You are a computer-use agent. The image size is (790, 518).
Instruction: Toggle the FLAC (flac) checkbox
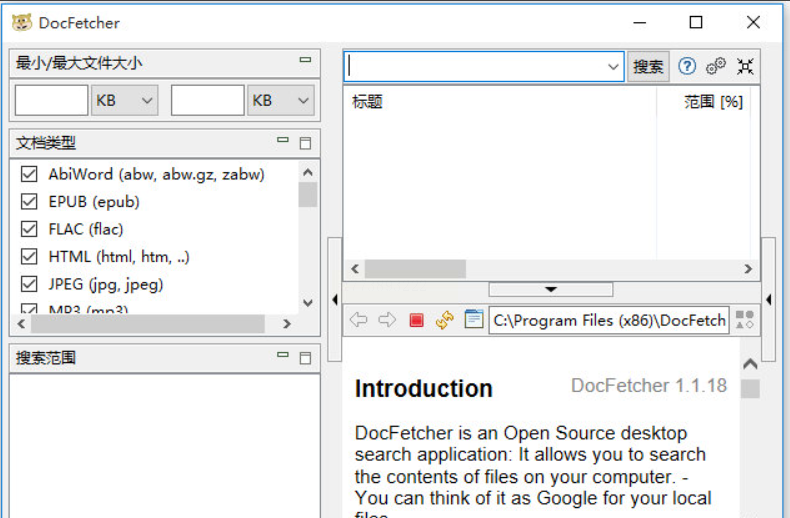tap(29, 229)
